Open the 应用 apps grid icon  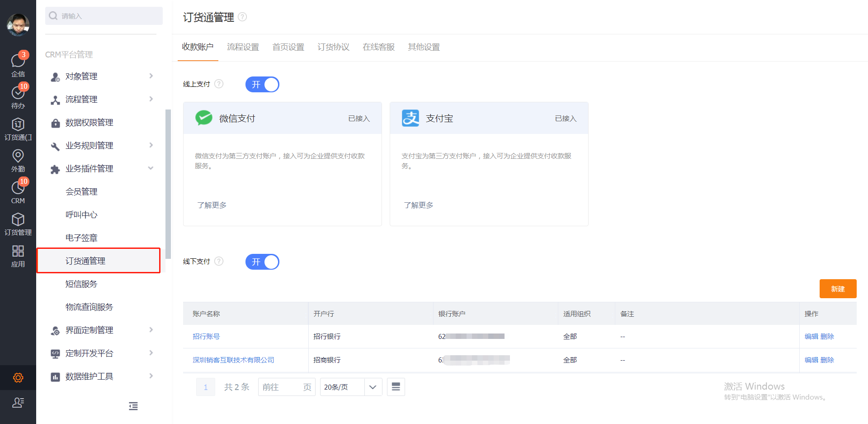coord(18,251)
